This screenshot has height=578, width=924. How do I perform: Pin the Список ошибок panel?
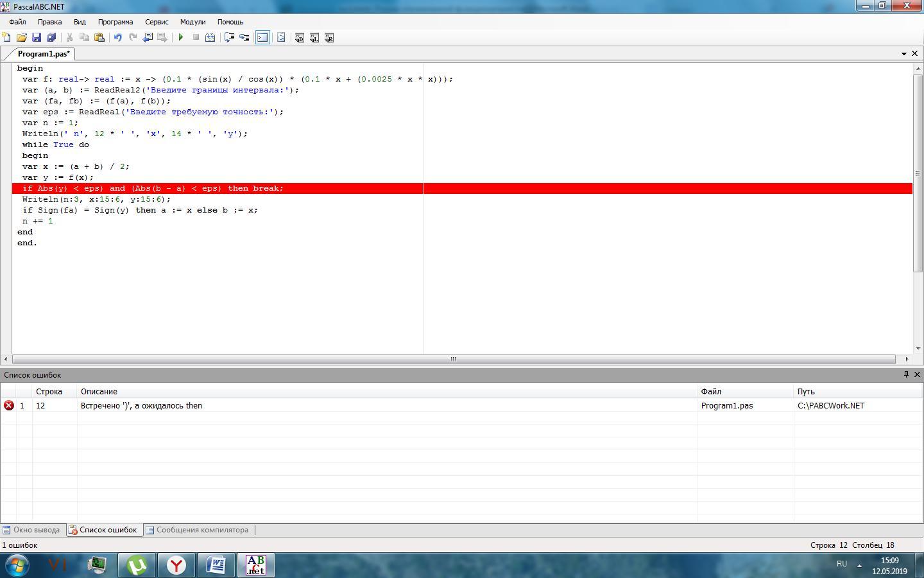[x=906, y=374]
